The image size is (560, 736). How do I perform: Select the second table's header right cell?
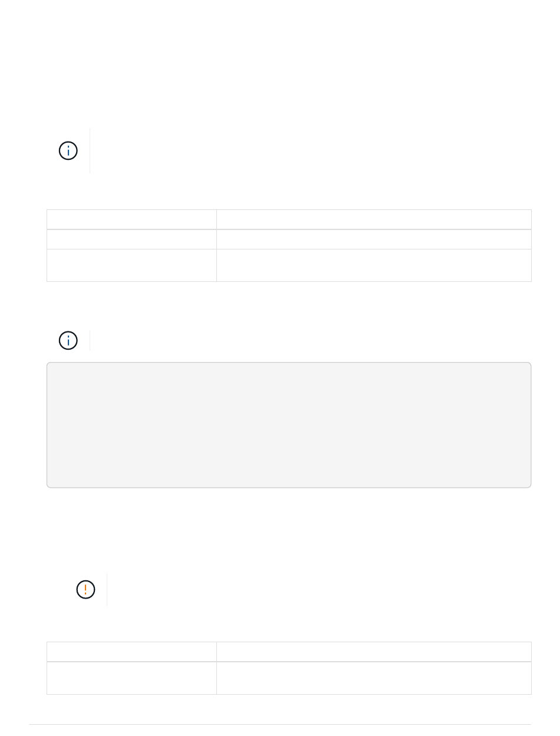tap(374, 652)
